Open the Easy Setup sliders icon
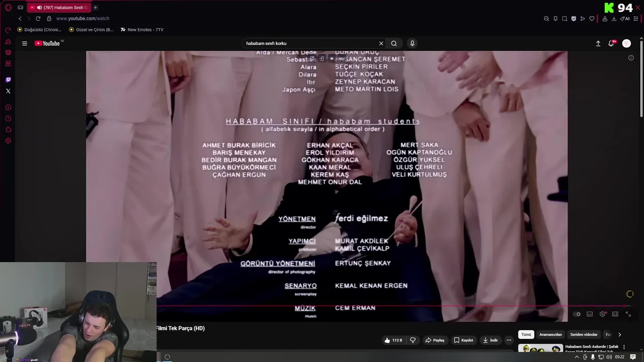 point(636,19)
